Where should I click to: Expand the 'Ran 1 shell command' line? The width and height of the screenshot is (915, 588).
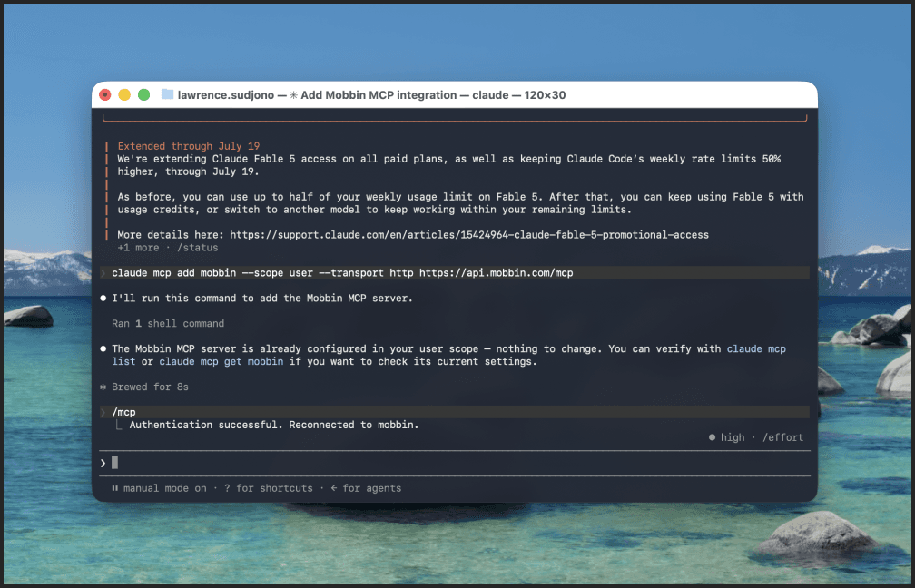point(168,323)
